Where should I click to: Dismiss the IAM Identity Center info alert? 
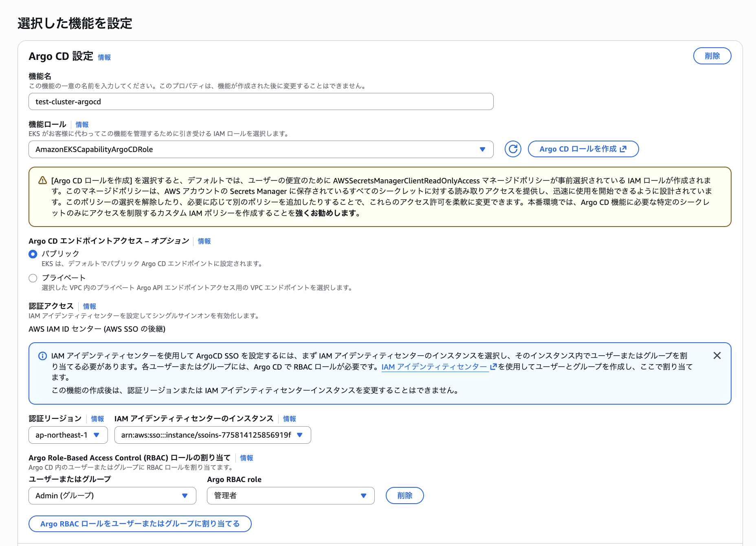tap(717, 356)
